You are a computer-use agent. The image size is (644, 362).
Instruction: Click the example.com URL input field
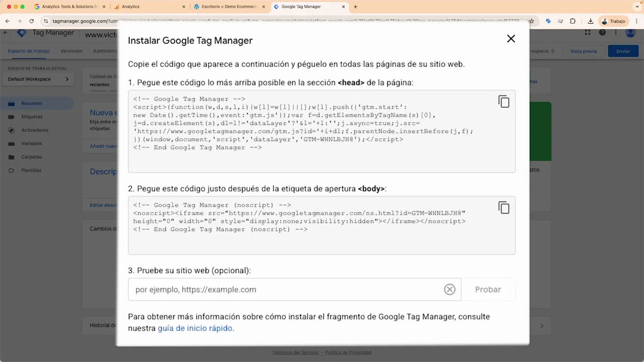tap(282, 289)
